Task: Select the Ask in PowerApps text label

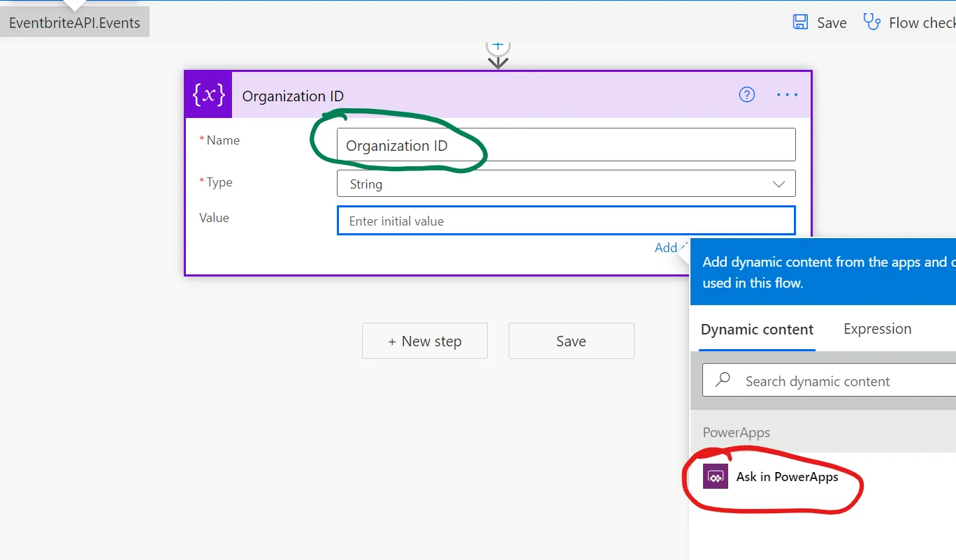Action: coord(787,477)
